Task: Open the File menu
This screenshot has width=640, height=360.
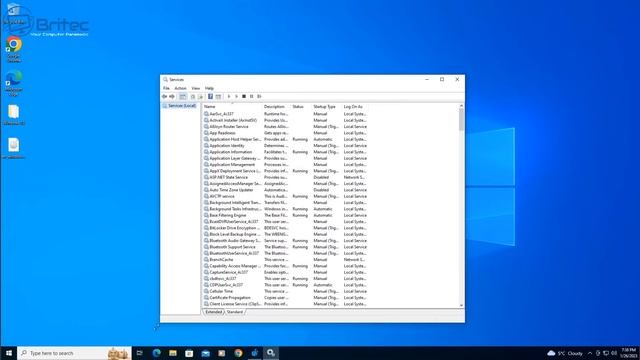Action: click(166, 88)
